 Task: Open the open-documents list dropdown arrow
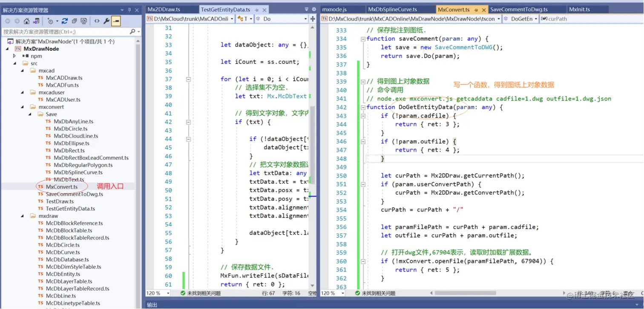[x=307, y=9]
